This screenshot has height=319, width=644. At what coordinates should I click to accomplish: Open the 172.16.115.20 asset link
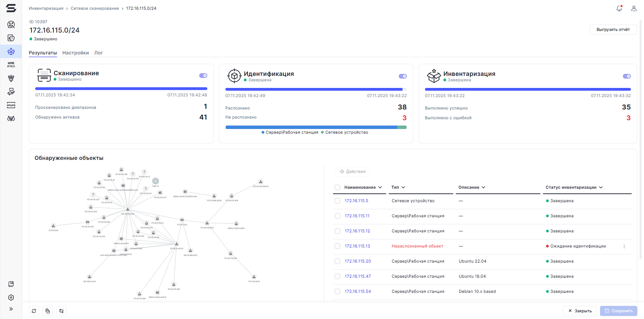point(358,261)
